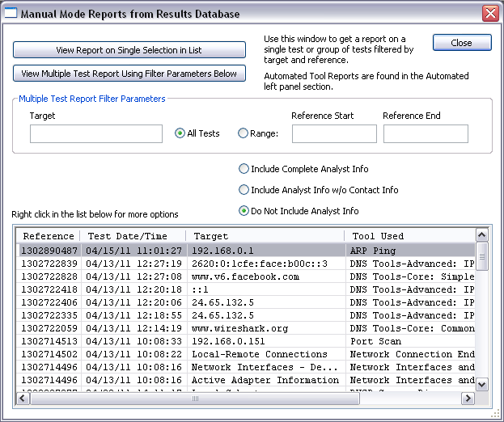Click the list's scroll up arrow

click(482, 235)
